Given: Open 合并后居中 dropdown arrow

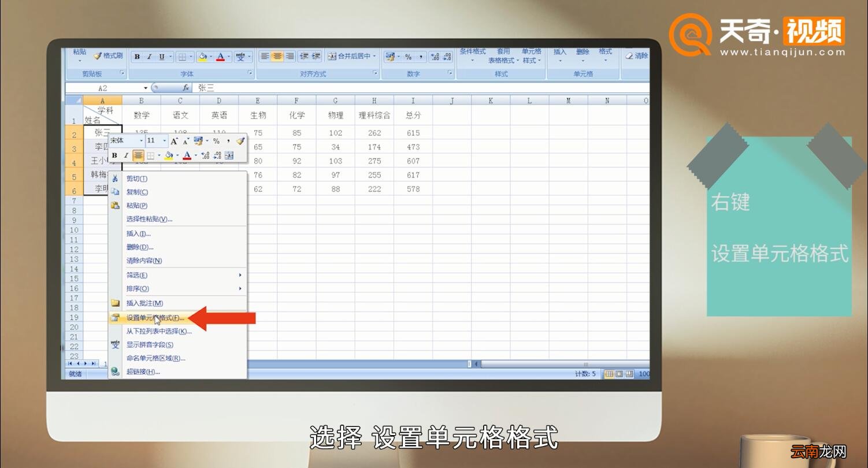Looking at the screenshot, I should click(374, 56).
